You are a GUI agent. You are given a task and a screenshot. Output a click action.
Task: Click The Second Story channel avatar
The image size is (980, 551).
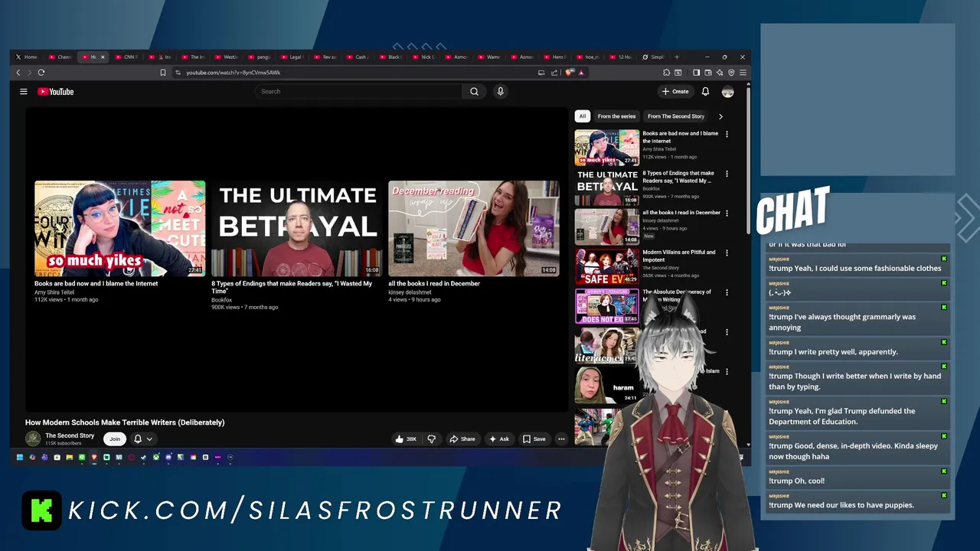pos(33,439)
